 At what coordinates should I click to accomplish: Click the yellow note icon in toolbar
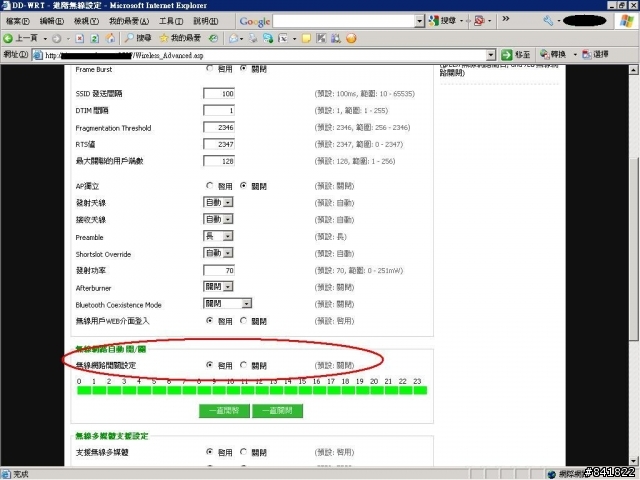[306, 38]
